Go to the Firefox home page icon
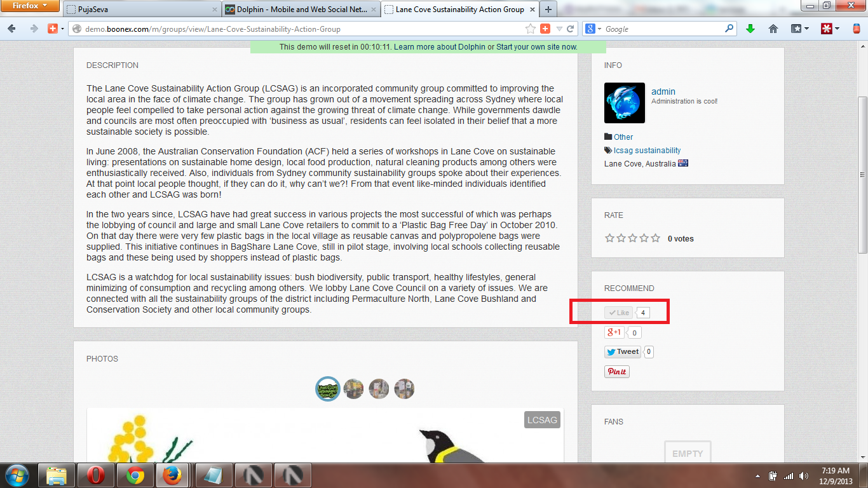868x488 pixels. click(x=773, y=29)
